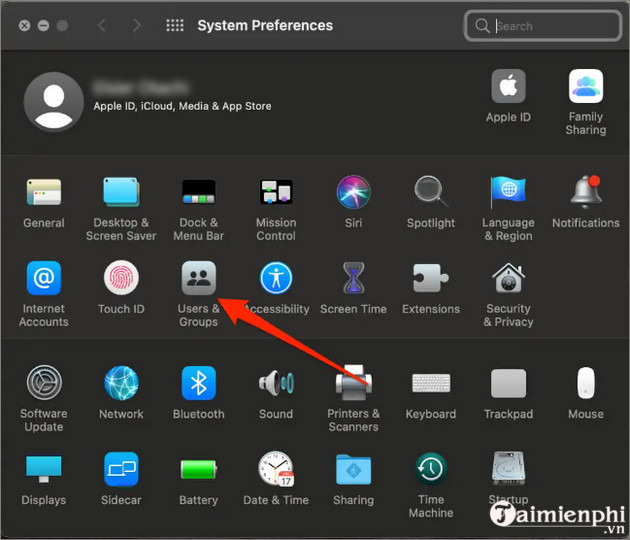
Task: Open the General preferences pane
Action: coord(44,192)
